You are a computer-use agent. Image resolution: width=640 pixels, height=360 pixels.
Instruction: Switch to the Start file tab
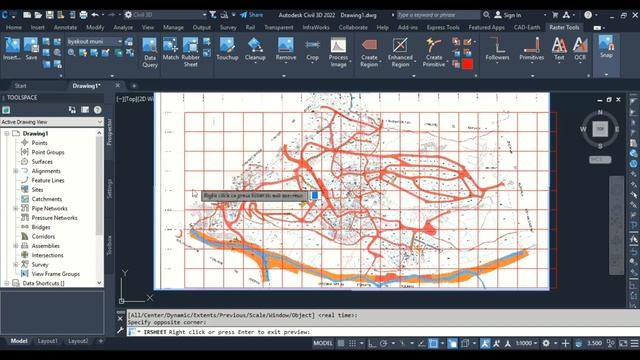point(20,86)
